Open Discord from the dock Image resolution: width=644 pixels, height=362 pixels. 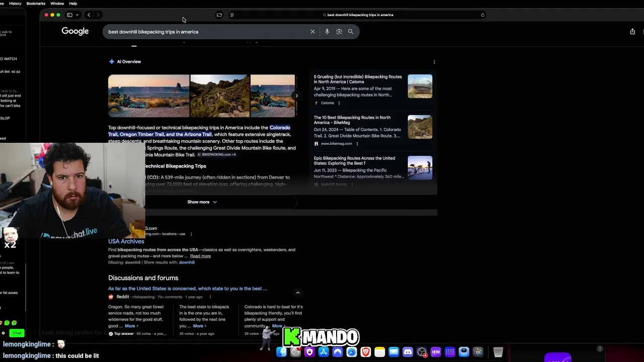click(x=408, y=352)
